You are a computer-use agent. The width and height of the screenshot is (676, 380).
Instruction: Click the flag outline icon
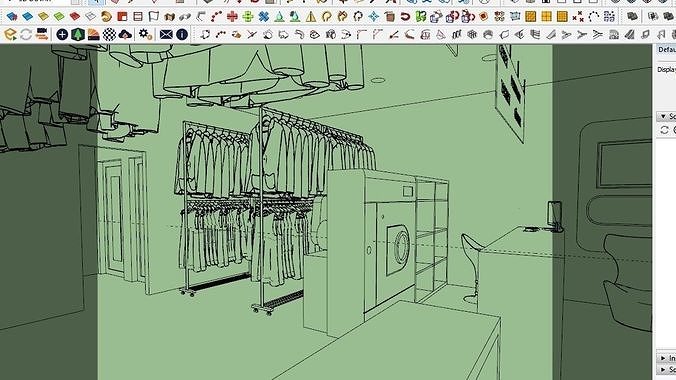click(154, 17)
